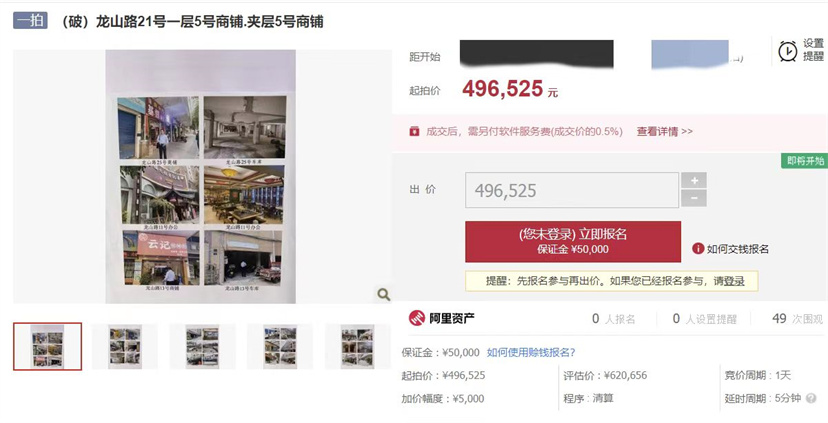Screen dimensions: 828x423
Task: Click the 阿里资产 logo icon
Action: [x=417, y=318]
